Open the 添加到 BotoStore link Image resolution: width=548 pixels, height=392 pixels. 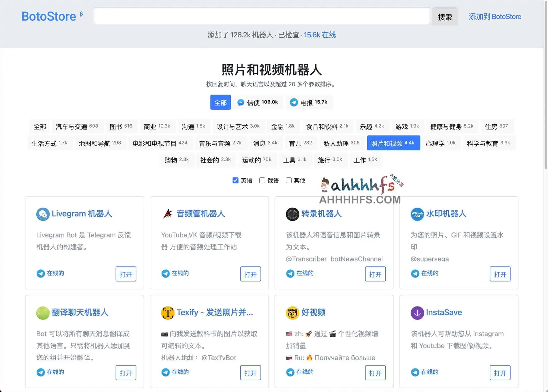(x=495, y=17)
